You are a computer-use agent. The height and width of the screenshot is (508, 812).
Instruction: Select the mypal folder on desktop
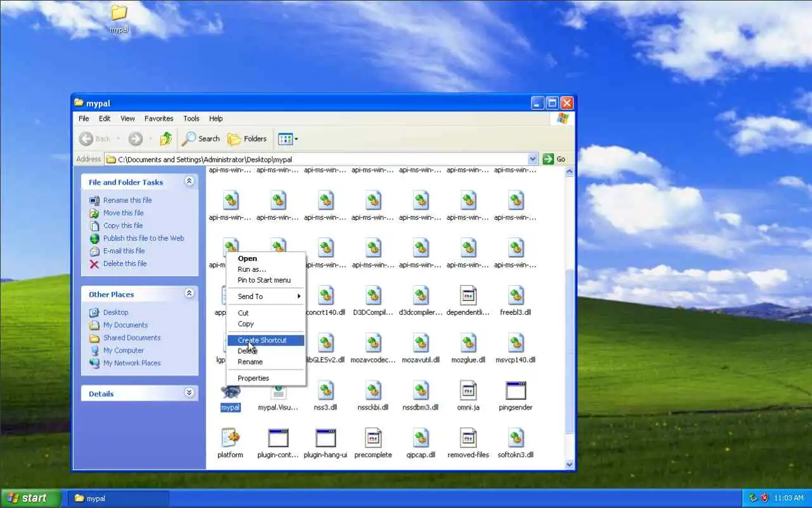click(119, 18)
